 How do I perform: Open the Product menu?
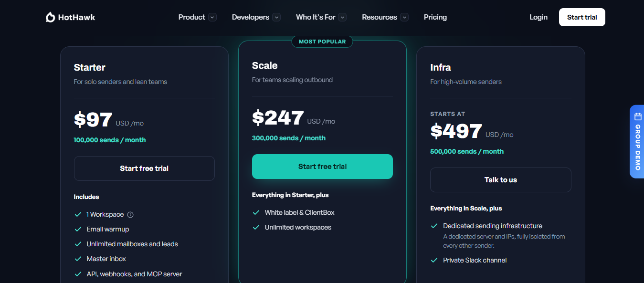pos(197,17)
